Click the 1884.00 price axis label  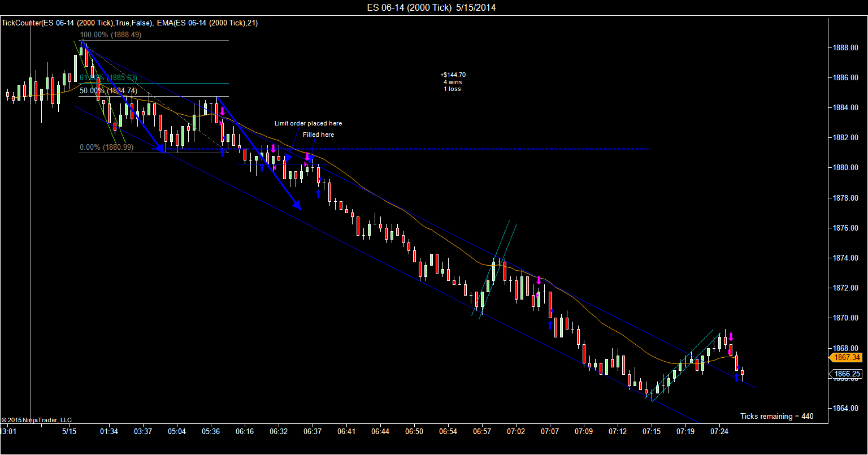tap(846, 108)
